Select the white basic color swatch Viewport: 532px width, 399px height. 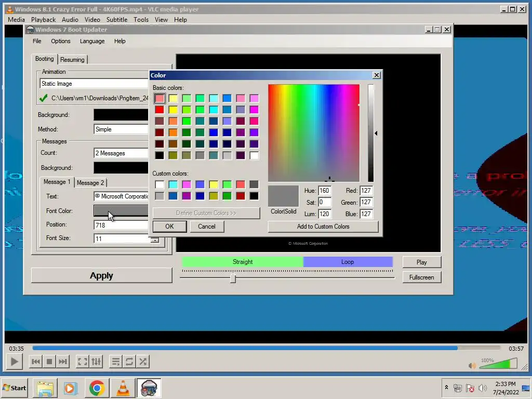click(254, 155)
